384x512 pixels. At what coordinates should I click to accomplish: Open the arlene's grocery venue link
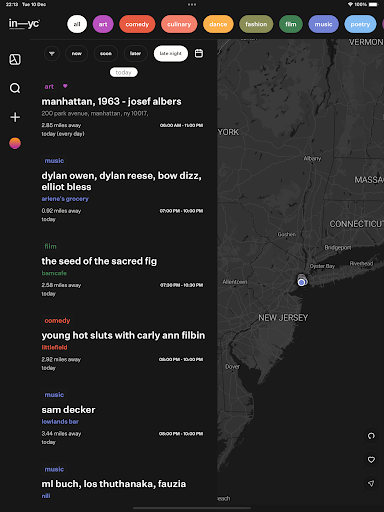(x=65, y=199)
